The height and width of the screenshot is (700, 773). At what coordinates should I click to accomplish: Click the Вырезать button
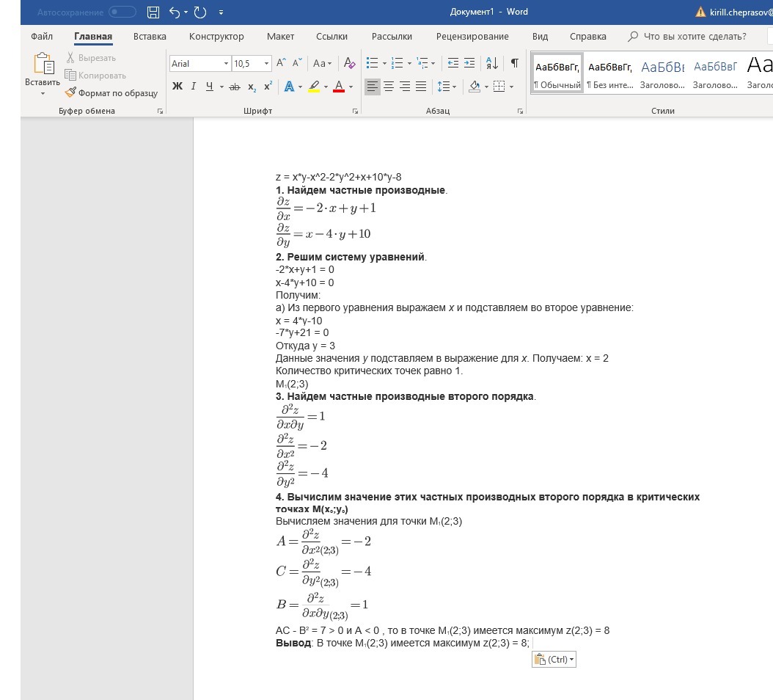[x=92, y=58]
